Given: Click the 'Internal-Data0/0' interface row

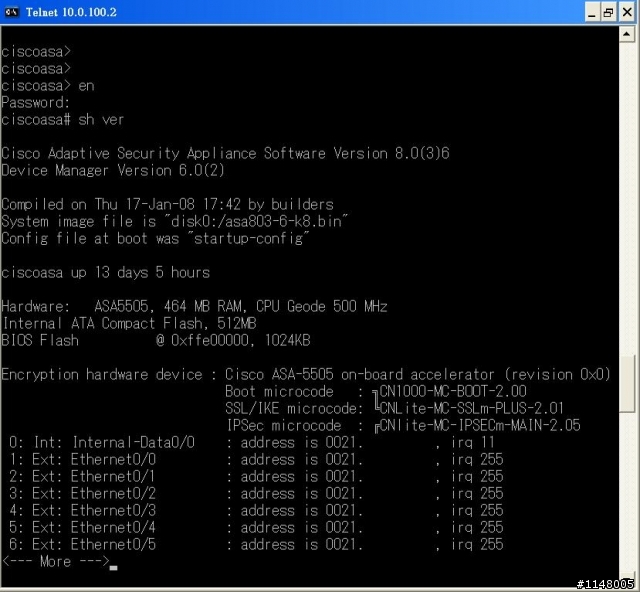Looking at the screenshot, I should click(x=251, y=443).
